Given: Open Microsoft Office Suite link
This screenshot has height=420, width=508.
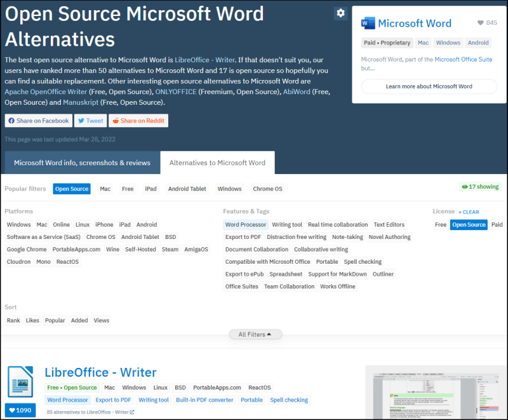Looking at the screenshot, I should (464, 59).
